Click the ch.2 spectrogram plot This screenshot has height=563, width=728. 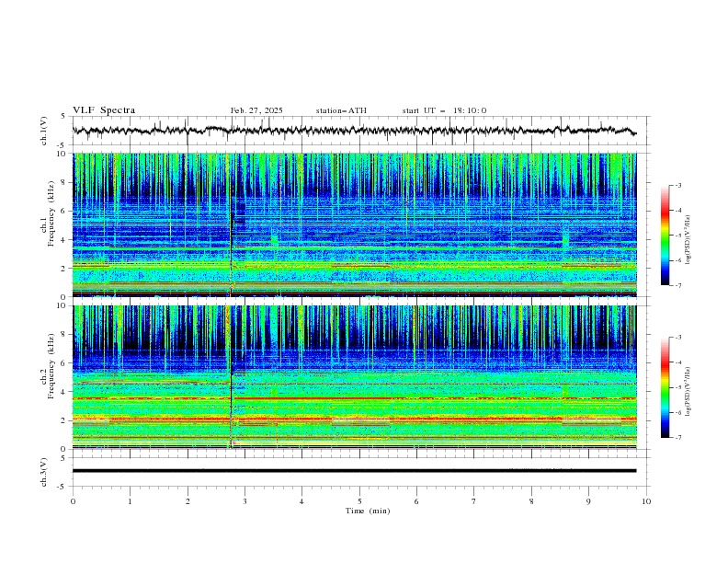pyautogui.click(x=355, y=377)
